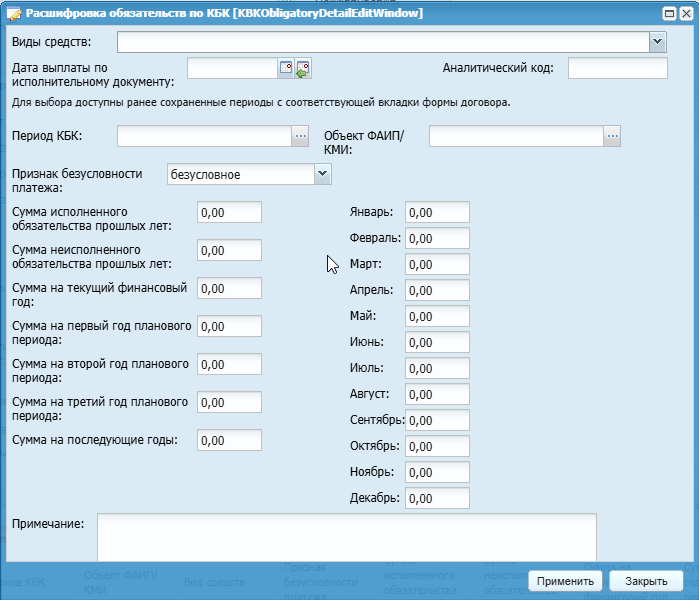Screen dimensions: 699x600
Task: Focus the Сумма исполненного обязательства прошлых лет field
Action: click(x=229, y=212)
